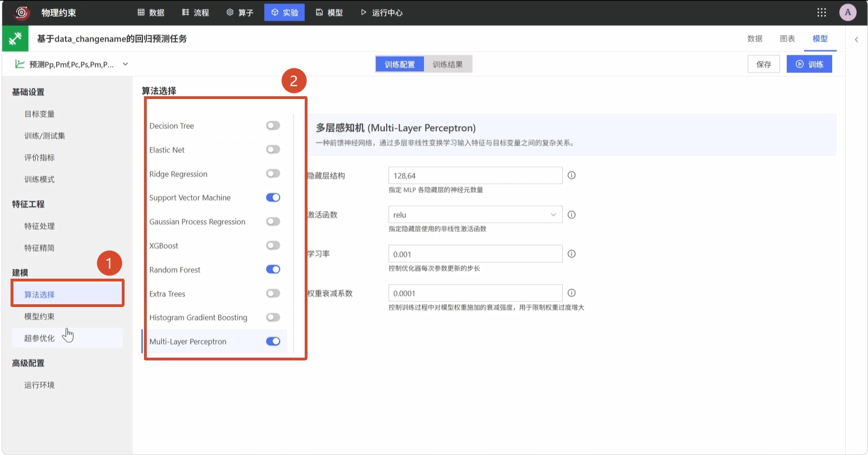
Task: Click the 保存 button
Action: tap(763, 64)
